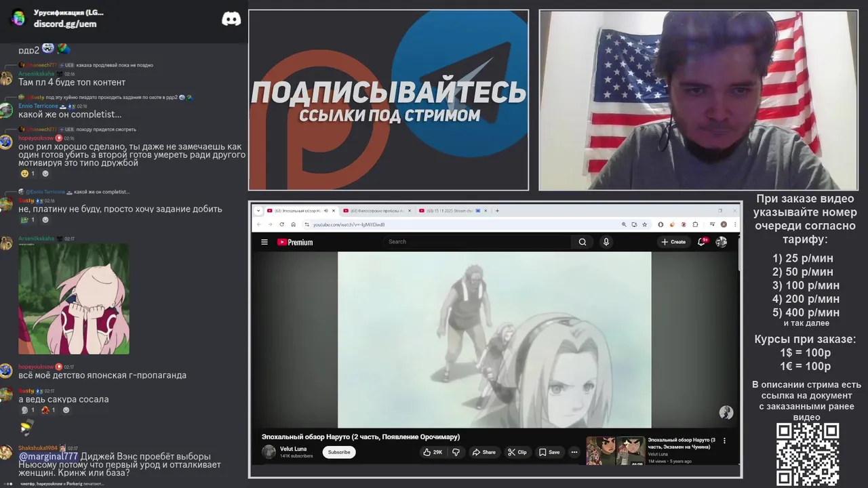868x488 pixels.
Task: Click the YouTube search input field
Action: click(x=478, y=242)
